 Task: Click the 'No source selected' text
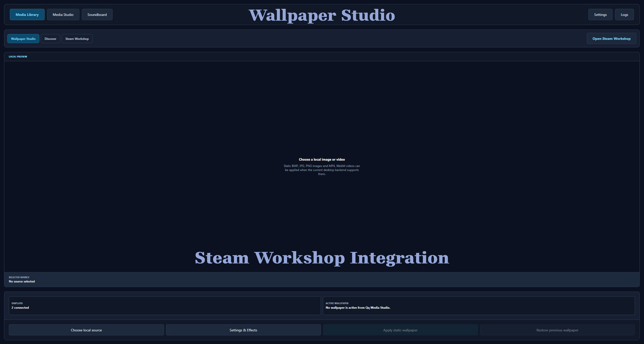click(22, 282)
